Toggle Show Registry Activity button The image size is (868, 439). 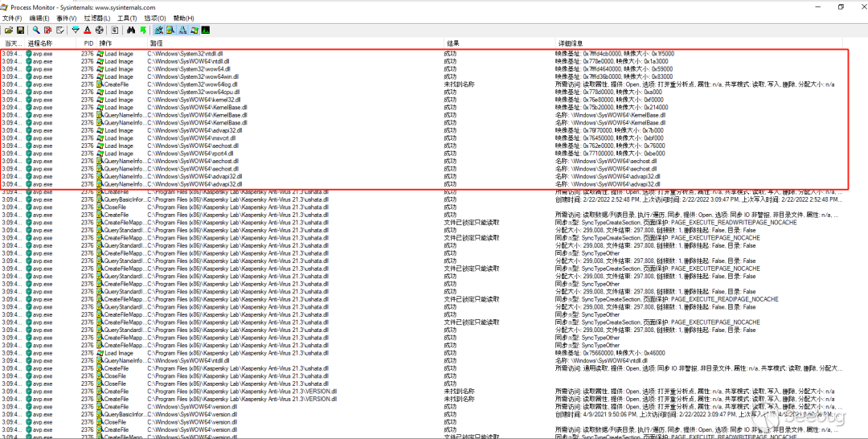coord(158,30)
